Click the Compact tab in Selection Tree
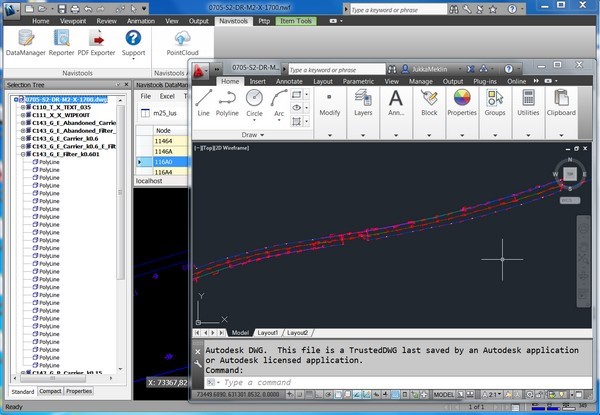Image resolution: width=600 pixels, height=415 pixels. pyautogui.click(x=49, y=391)
